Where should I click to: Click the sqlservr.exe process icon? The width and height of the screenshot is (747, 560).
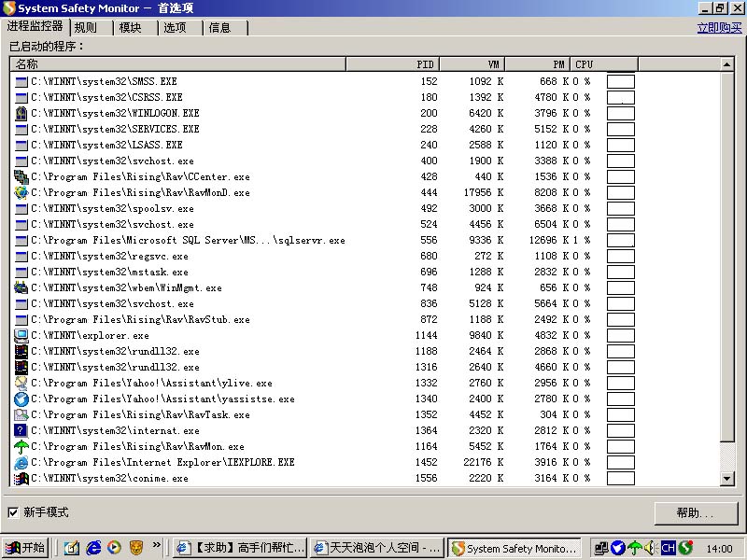21,240
